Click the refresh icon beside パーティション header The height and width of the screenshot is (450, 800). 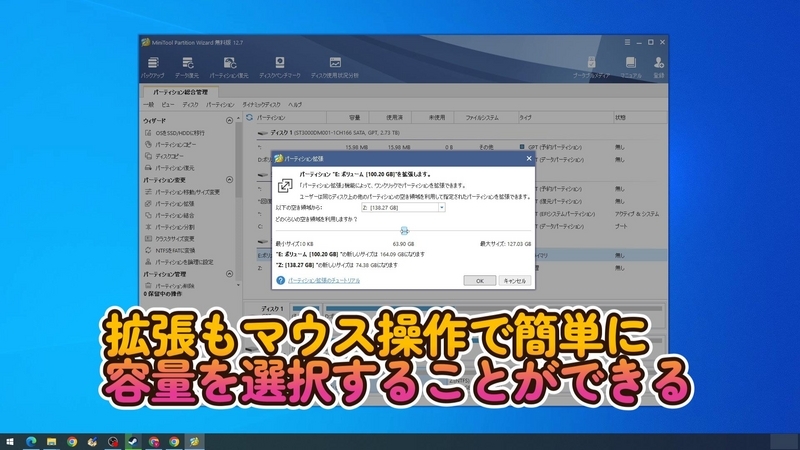(x=249, y=117)
